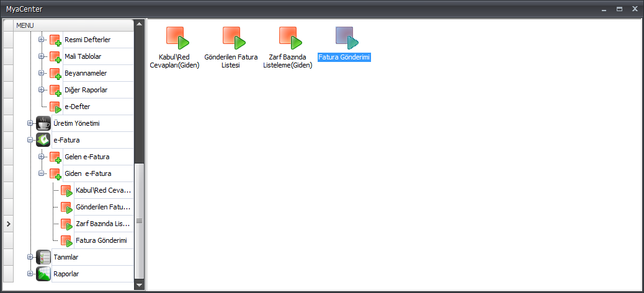Image resolution: width=644 pixels, height=293 pixels.
Task: Minimize the MyaCenter window
Action: 604,9
